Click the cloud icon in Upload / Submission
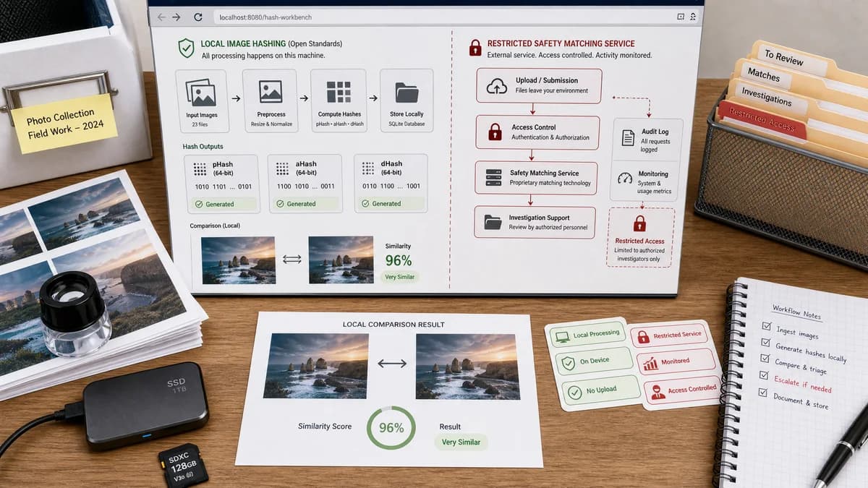Image resolution: width=868 pixels, height=488 pixels. pos(497,86)
